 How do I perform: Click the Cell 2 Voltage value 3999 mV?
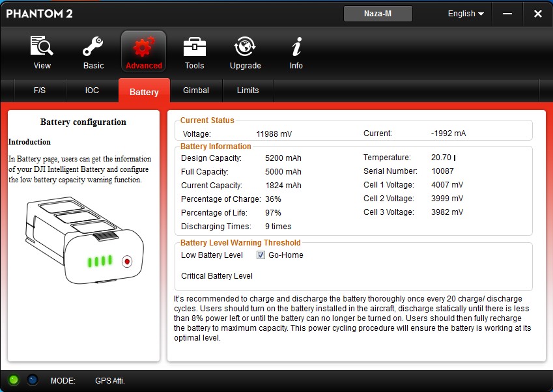click(x=447, y=199)
